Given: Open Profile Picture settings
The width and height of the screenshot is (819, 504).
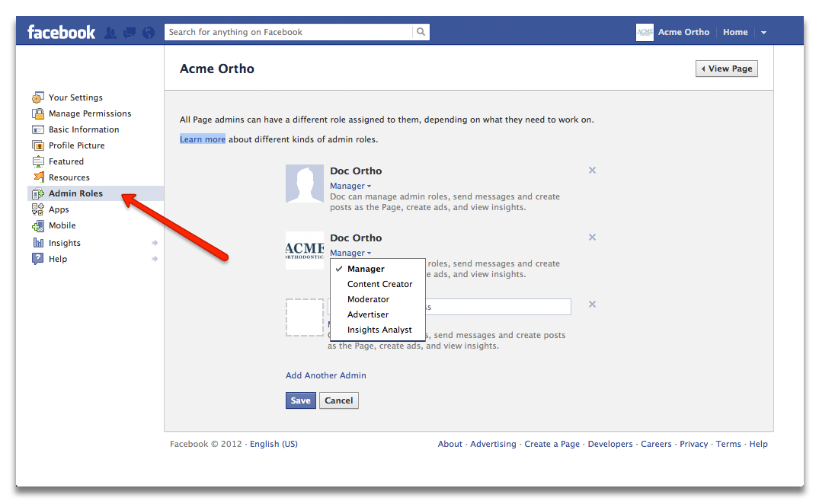Looking at the screenshot, I should [x=77, y=145].
